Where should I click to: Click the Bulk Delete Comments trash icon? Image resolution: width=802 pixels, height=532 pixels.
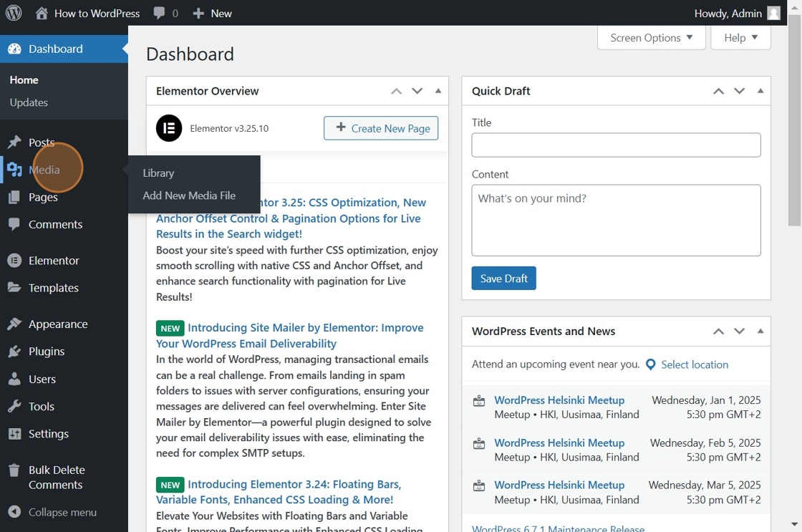tap(15, 470)
